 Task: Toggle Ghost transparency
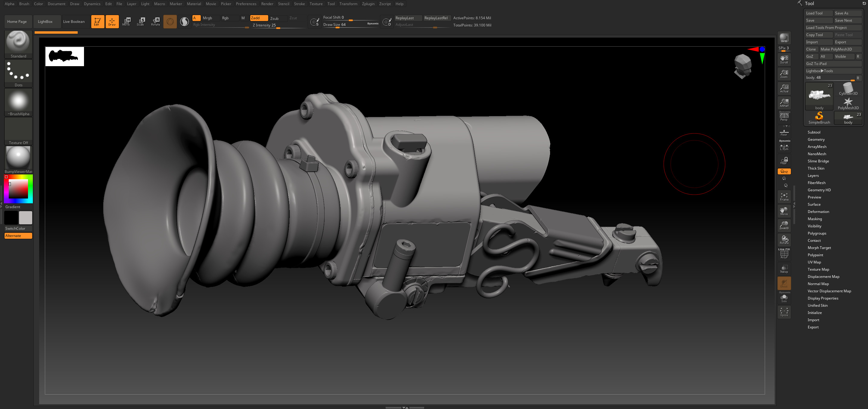tap(784, 283)
